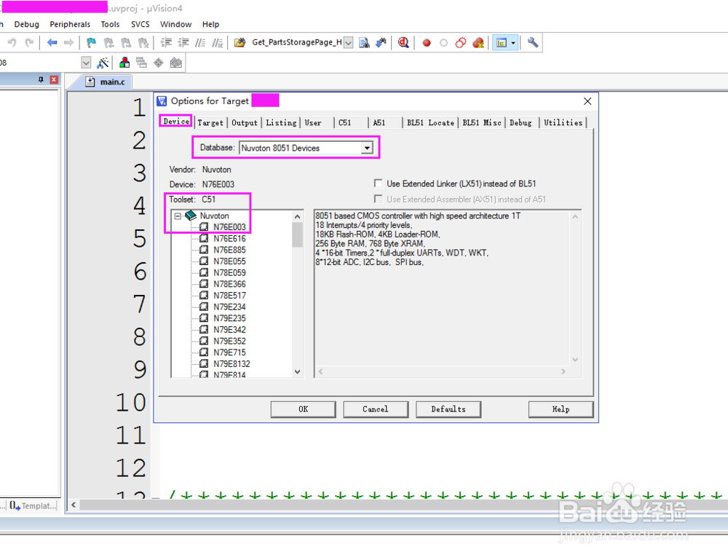The width and height of the screenshot is (728, 560).
Task: Open the Debug menu in menu bar
Action: tap(26, 24)
